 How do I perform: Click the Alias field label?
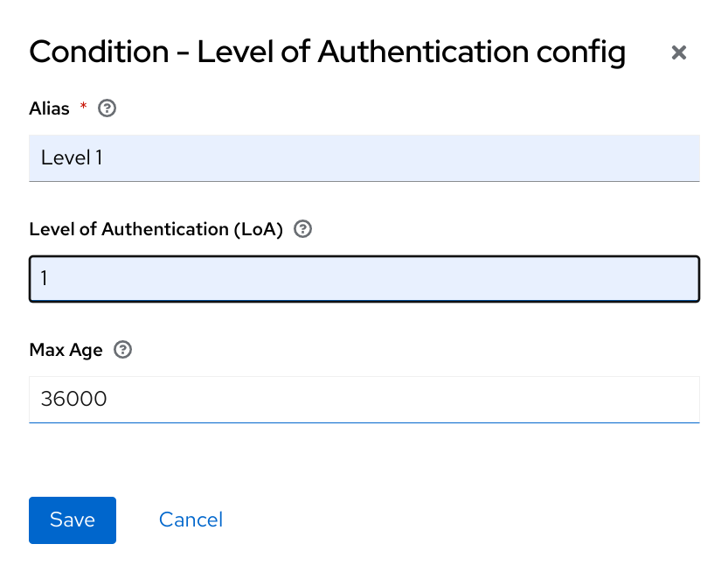click(x=48, y=108)
